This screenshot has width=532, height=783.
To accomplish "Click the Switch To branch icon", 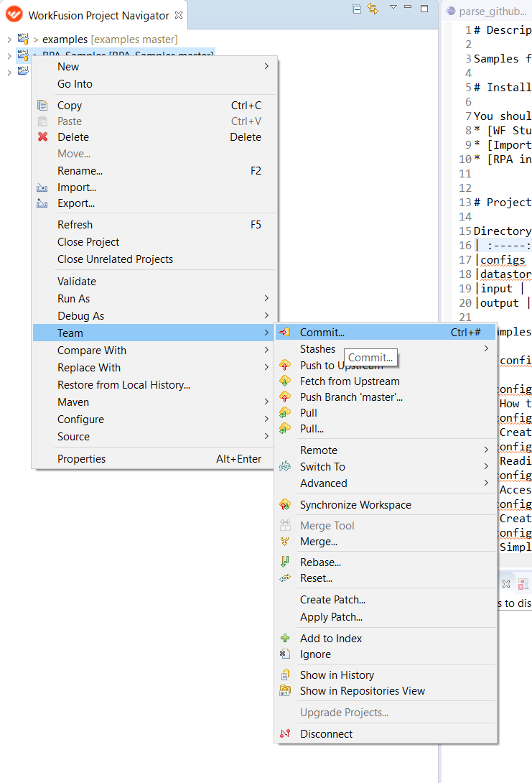I will pyautogui.click(x=285, y=466).
